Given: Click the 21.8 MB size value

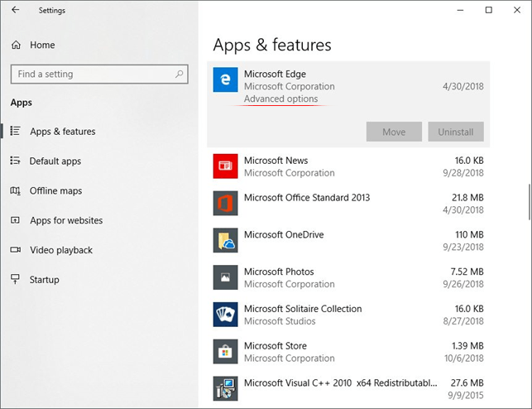Looking at the screenshot, I should (467, 198).
